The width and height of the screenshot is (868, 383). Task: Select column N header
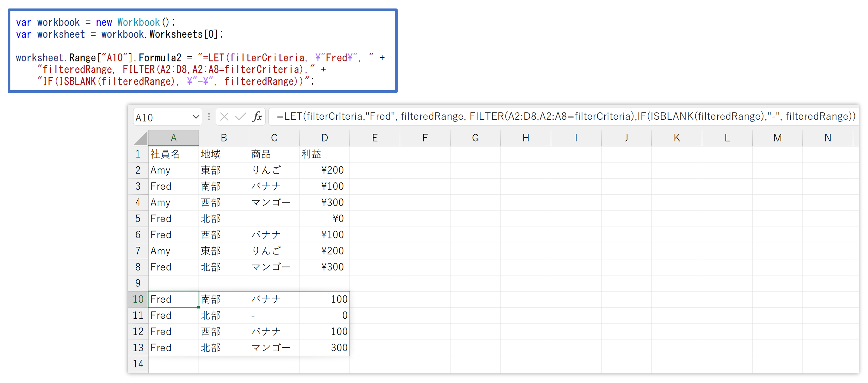point(828,138)
